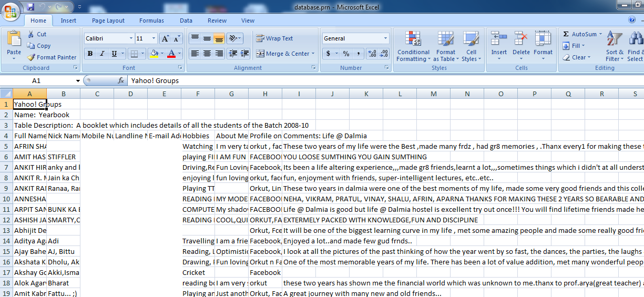
Task: Toggle bold formatting
Action: [x=90, y=54]
